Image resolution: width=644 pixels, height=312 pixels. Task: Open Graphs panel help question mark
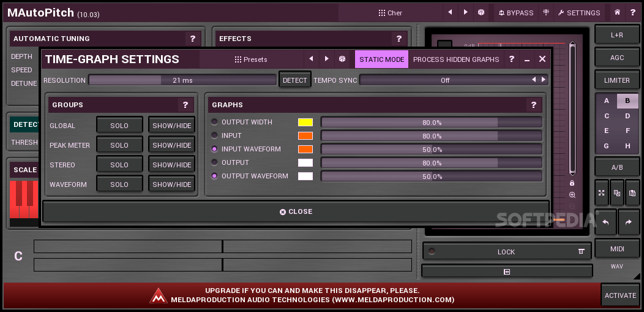coord(534,105)
